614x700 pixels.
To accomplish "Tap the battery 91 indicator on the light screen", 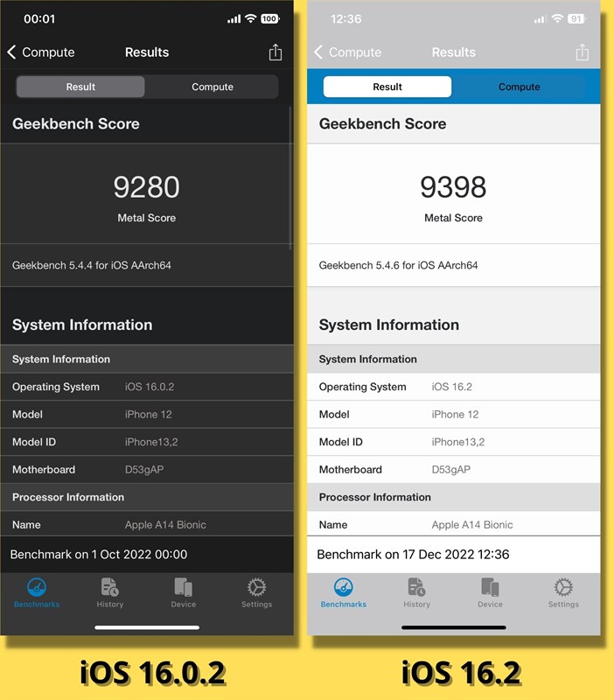I will (576, 18).
